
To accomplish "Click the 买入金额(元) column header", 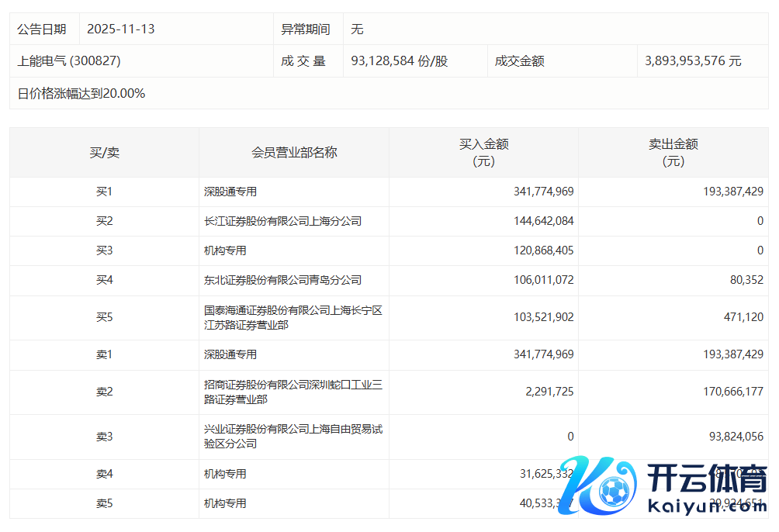I will 483,153.
